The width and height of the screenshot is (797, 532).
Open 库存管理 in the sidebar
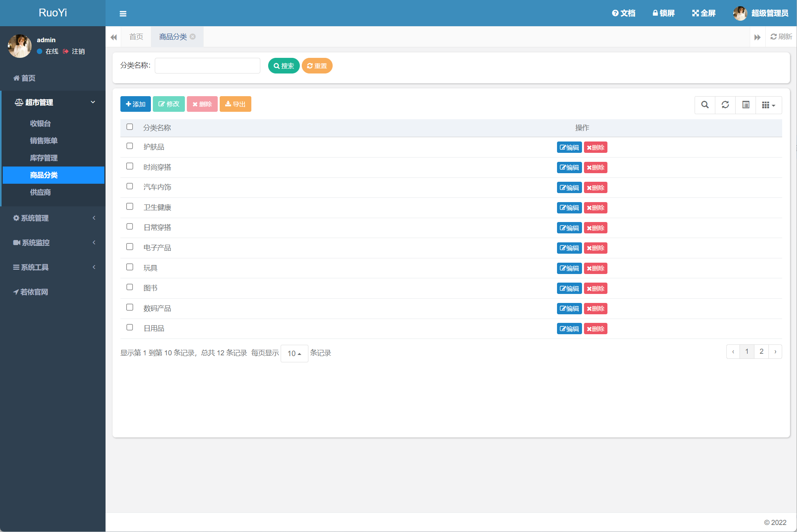(44, 158)
